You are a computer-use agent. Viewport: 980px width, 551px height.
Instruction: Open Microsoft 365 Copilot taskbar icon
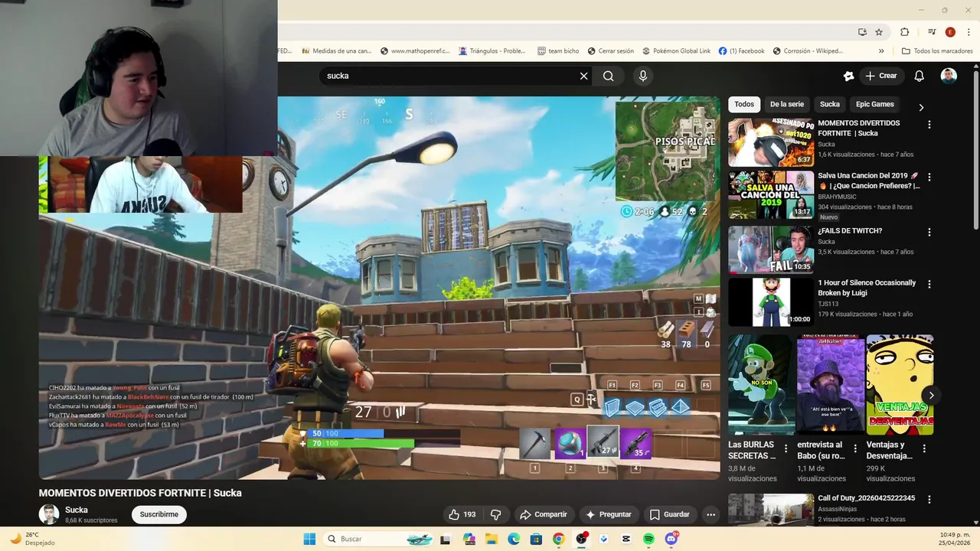(469, 539)
